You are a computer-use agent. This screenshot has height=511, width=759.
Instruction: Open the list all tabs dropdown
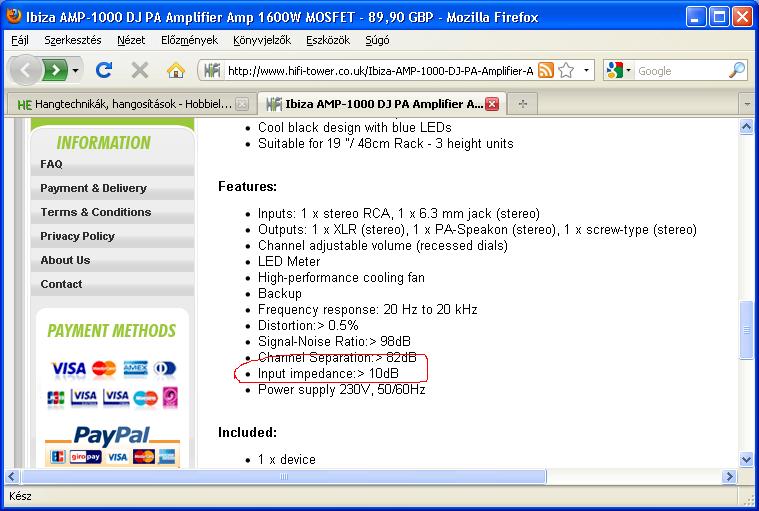tap(747, 104)
